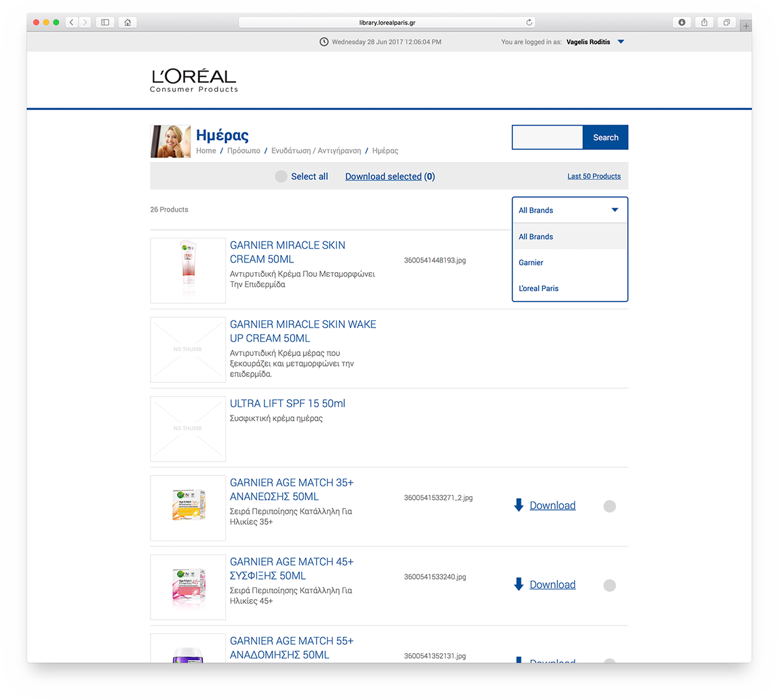Go forward with Safari's forward arrow
This screenshot has height=700, width=778.
tap(85, 22)
